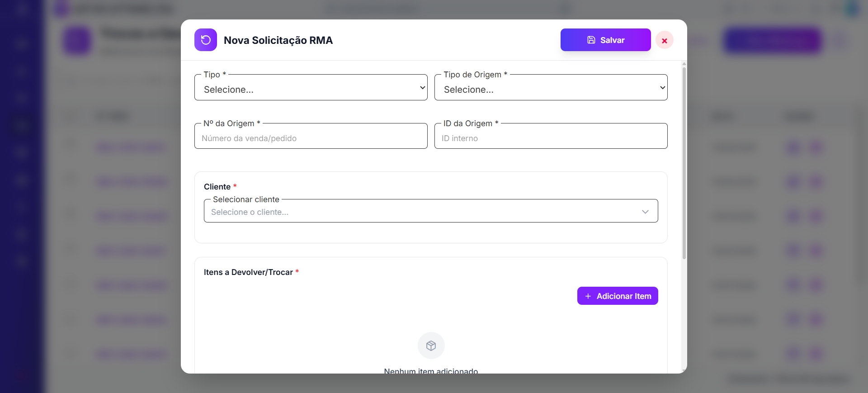Click into the ID da Origem field

(x=550, y=138)
